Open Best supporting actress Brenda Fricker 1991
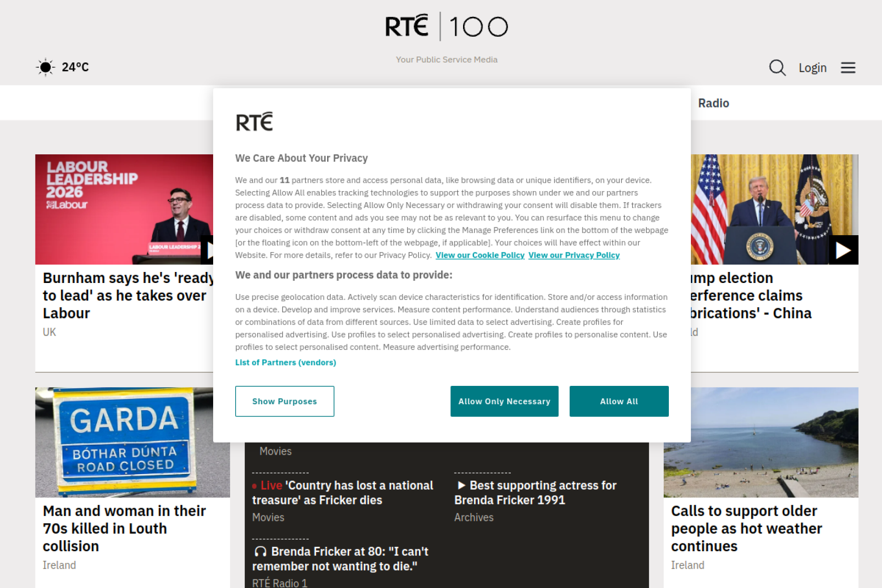This screenshot has width=882, height=588. click(535, 492)
